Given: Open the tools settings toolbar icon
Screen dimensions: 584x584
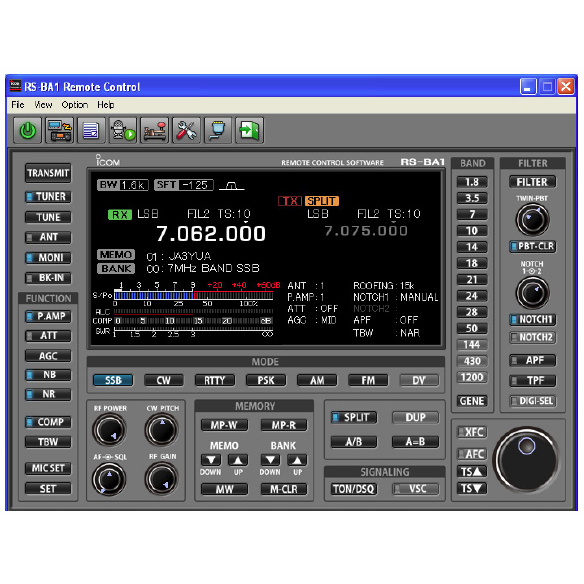Looking at the screenshot, I should [186, 130].
